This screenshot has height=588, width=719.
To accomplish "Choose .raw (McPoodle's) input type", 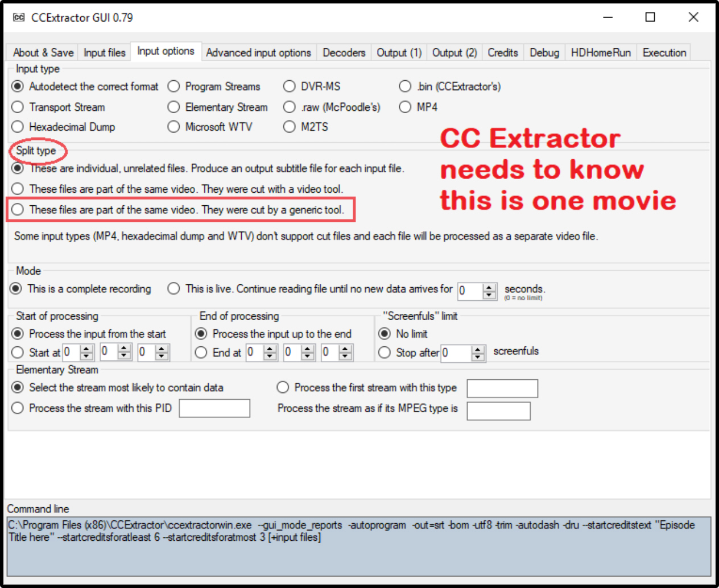I will [x=332, y=107].
